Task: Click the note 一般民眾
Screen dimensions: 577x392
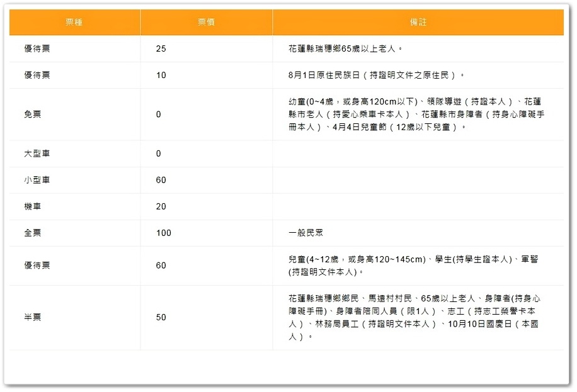Action: (x=306, y=233)
